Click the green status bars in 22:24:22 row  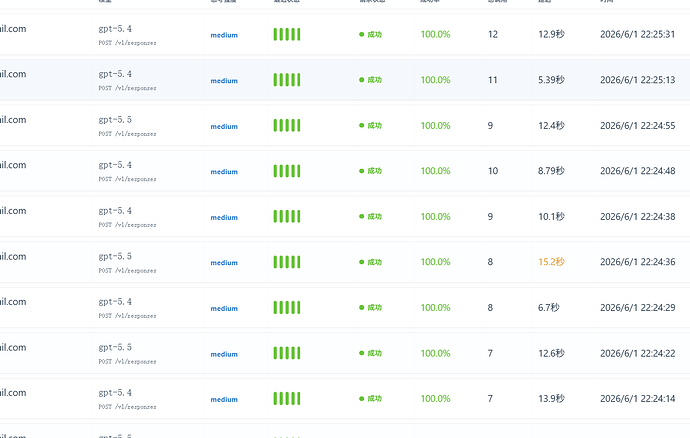[287, 353]
